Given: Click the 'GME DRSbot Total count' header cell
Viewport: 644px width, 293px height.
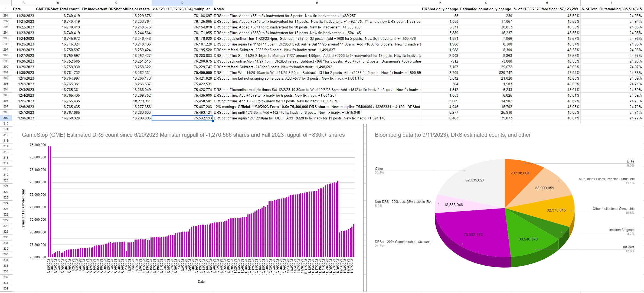Looking at the screenshot, I should [58, 9].
